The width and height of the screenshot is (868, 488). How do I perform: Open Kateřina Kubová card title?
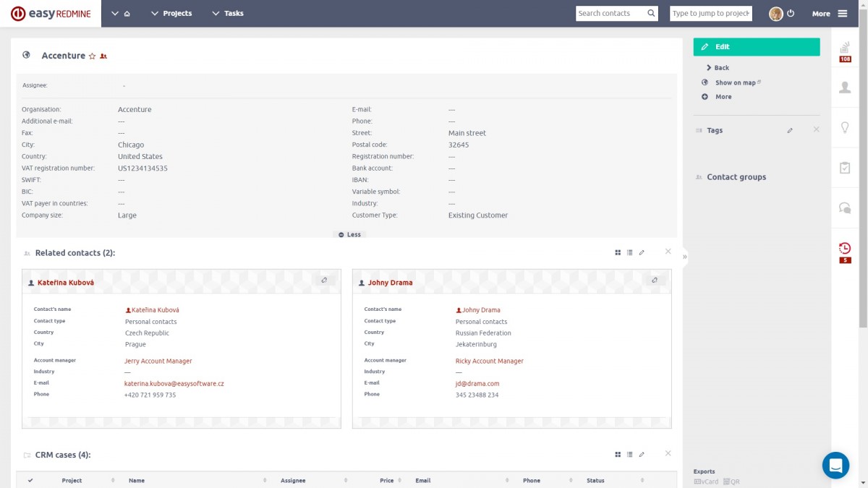[x=66, y=283]
